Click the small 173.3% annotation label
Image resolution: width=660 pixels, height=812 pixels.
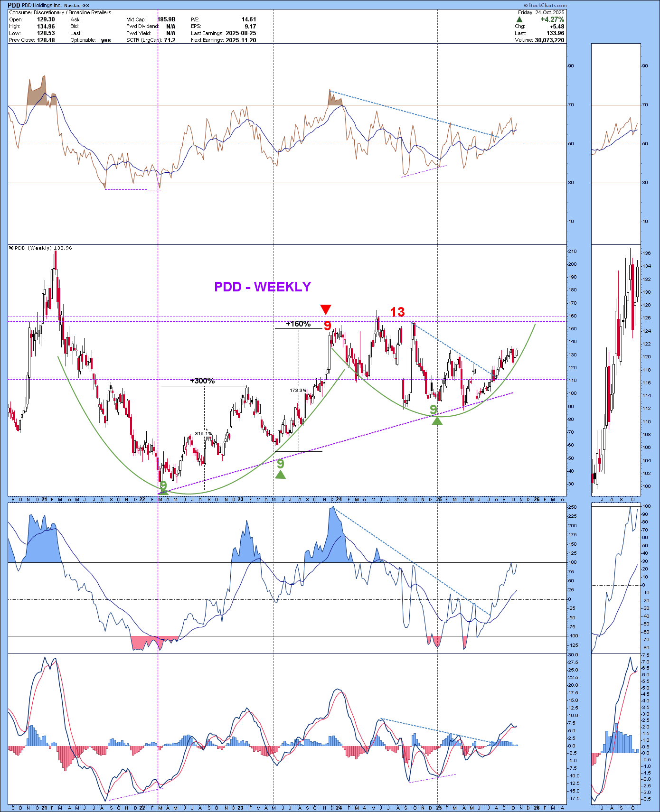[x=298, y=391]
